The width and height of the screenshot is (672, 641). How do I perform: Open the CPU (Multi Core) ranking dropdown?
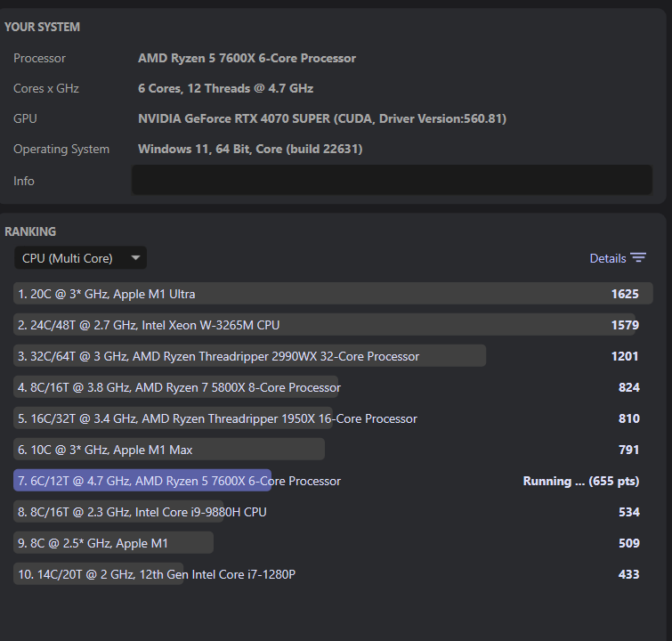click(81, 258)
